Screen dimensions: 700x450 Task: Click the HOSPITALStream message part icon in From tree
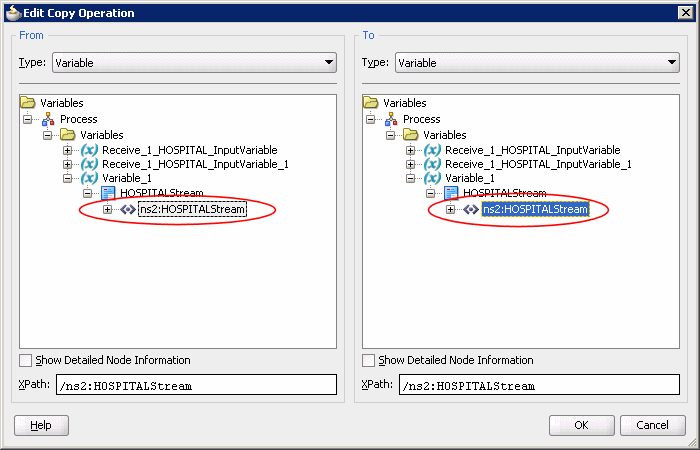108,194
